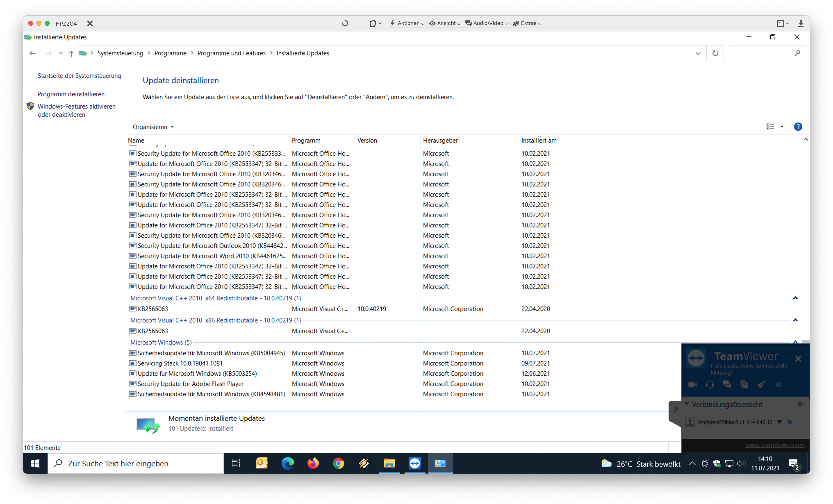This screenshot has width=833, height=504.
Task: Sort by the Name column header
Action: click(x=207, y=140)
